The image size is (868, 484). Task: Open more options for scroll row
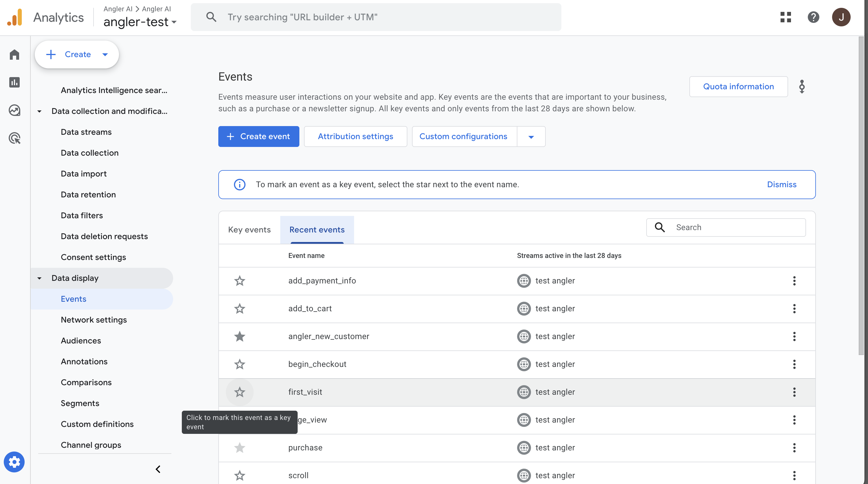[x=794, y=476]
